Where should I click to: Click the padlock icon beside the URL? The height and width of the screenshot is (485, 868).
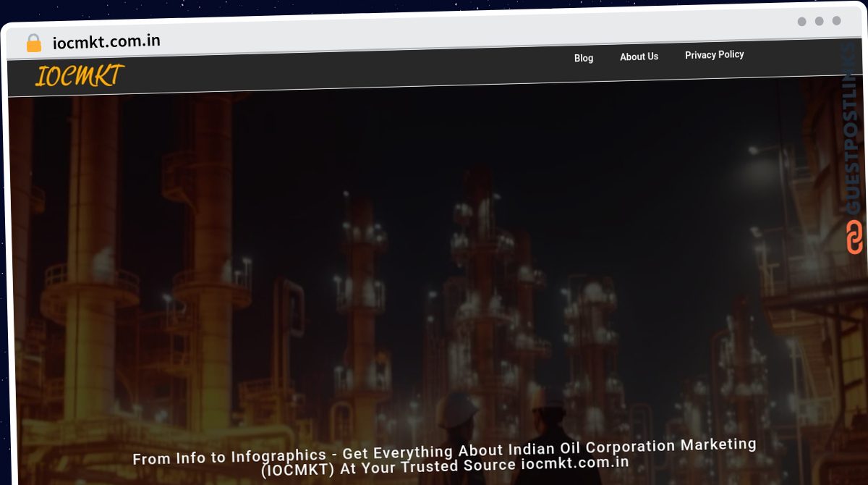[x=33, y=43]
